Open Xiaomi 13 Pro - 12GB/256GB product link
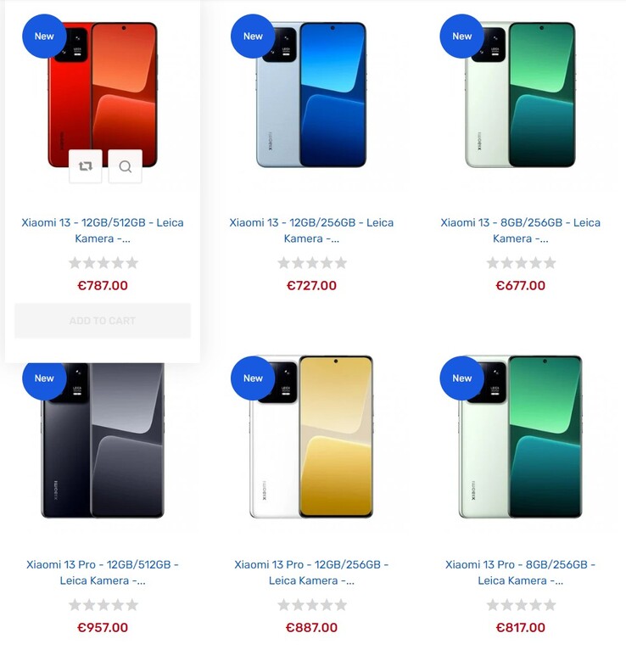This screenshot has height=672, width=626. pos(311,573)
